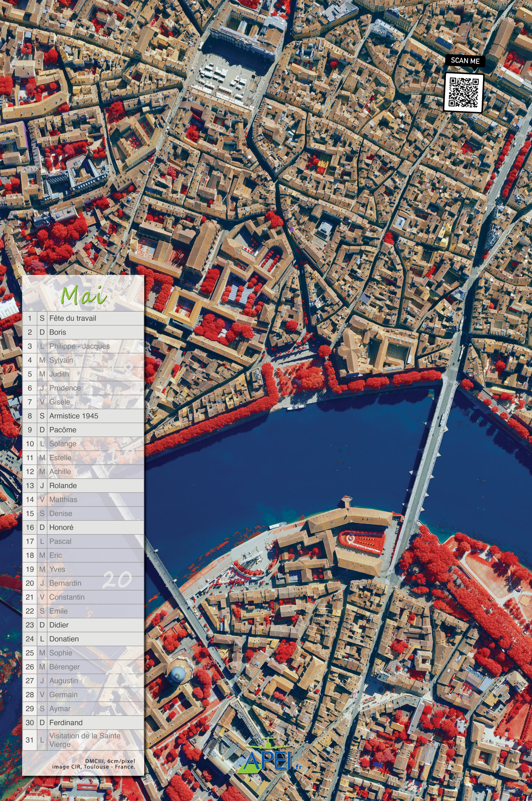Click day 13 Rolande entry
Viewport: 532px width, 801px height.
[x=83, y=486]
